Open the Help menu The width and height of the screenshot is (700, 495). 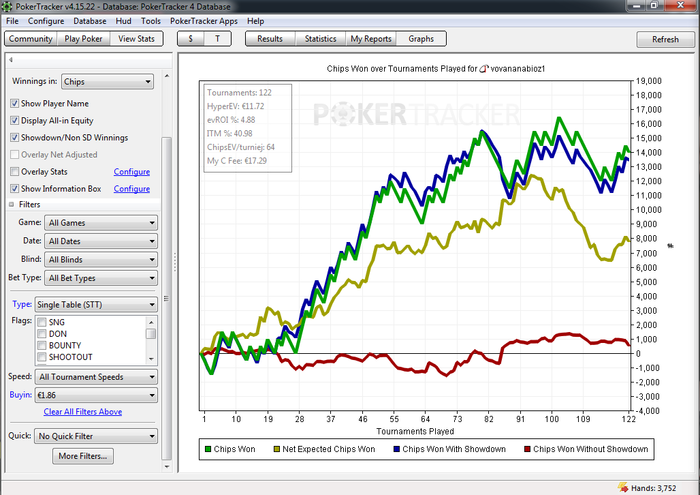tap(255, 21)
